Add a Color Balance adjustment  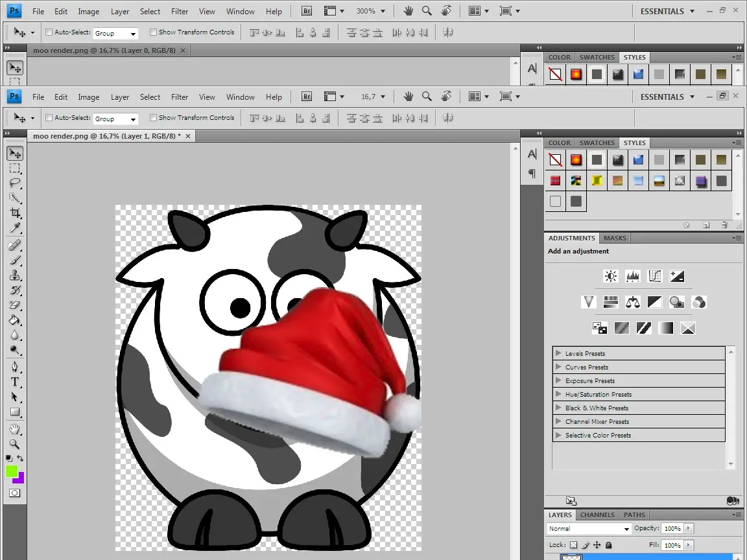click(x=633, y=302)
